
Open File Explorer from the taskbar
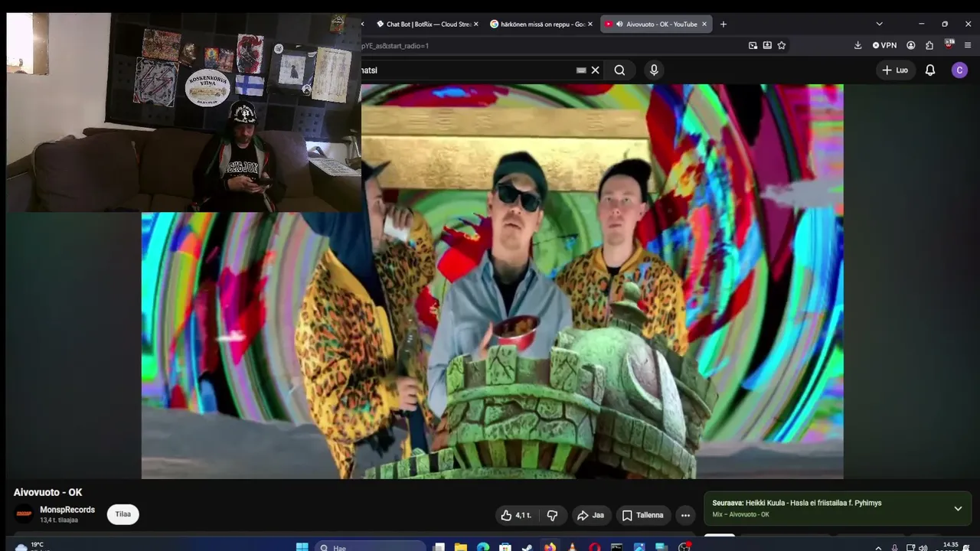[461, 547]
